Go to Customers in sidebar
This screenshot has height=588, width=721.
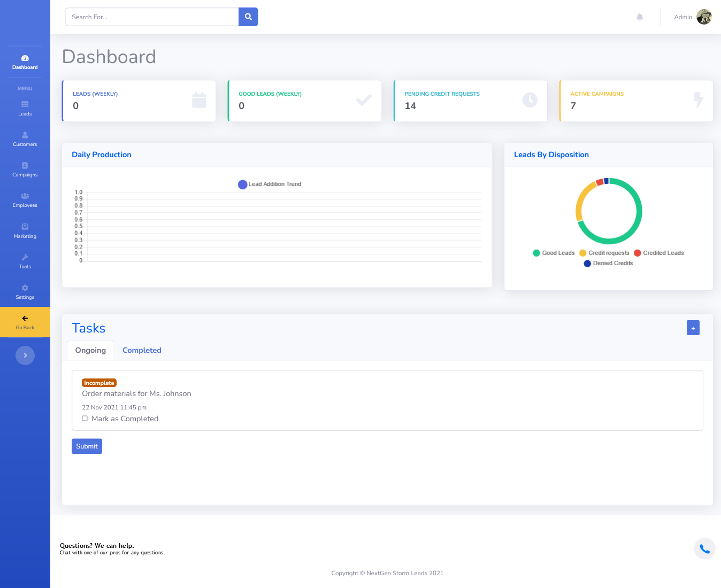point(25,138)
